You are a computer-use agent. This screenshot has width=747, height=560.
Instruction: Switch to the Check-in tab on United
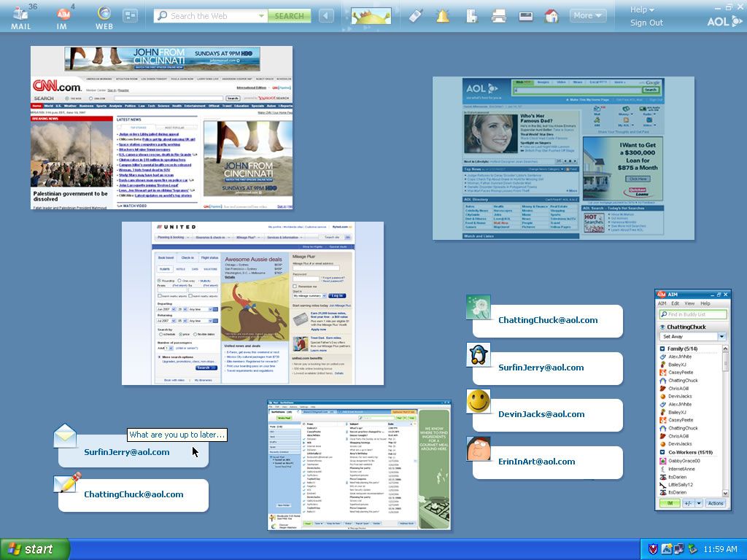tap(188, 256)
